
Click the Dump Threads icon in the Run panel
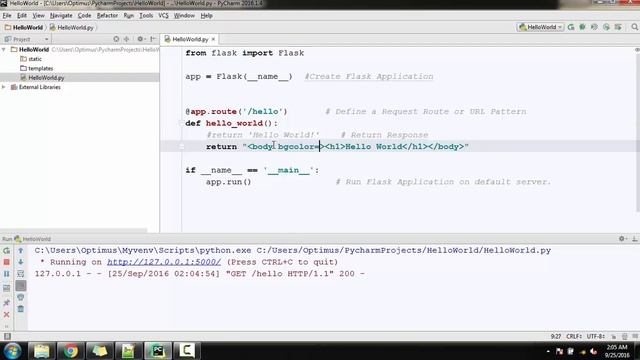pyautogui.click(x=7, y=289)
